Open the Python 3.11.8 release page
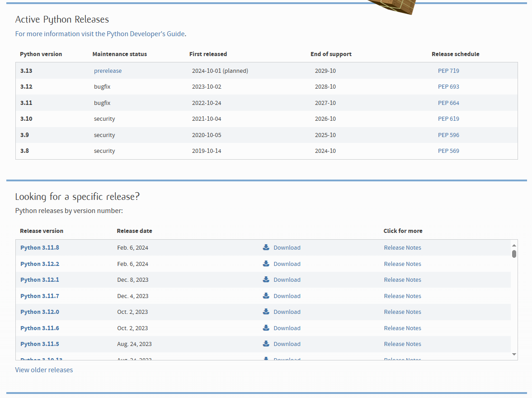This screenshot has height=398, width=532. (40, 247)
